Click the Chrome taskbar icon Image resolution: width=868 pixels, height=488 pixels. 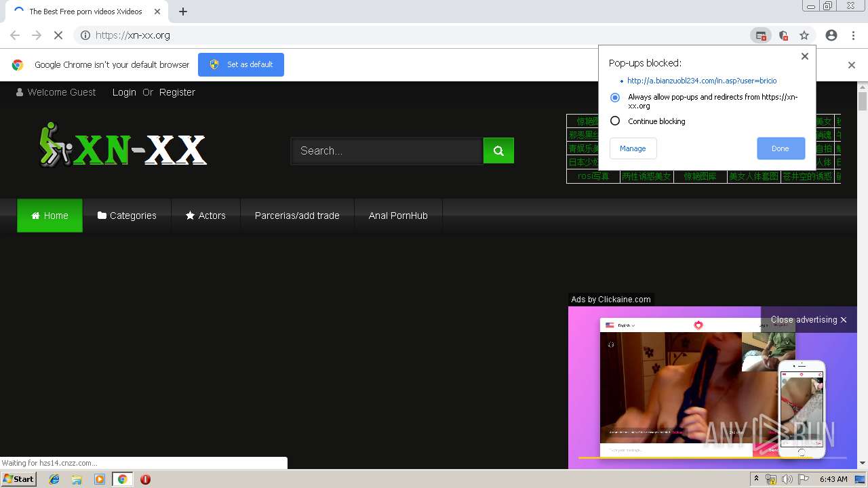[x=123, y=479]
